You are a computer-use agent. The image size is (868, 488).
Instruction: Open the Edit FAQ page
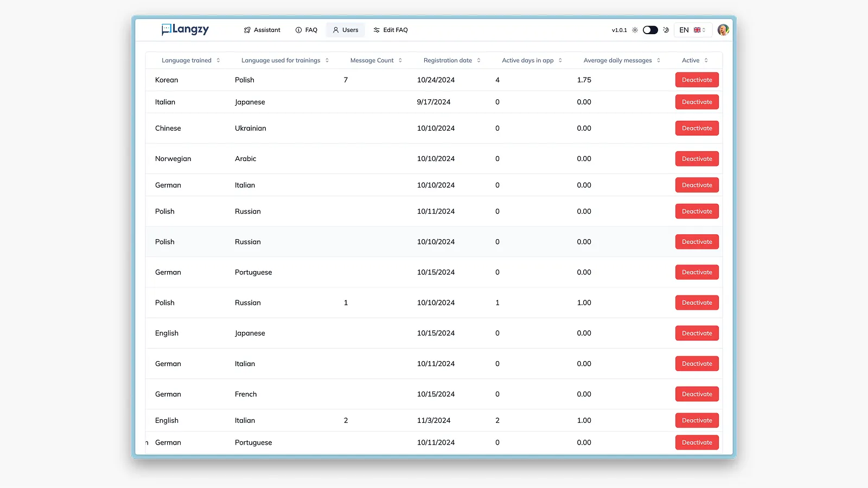point(391,30)
